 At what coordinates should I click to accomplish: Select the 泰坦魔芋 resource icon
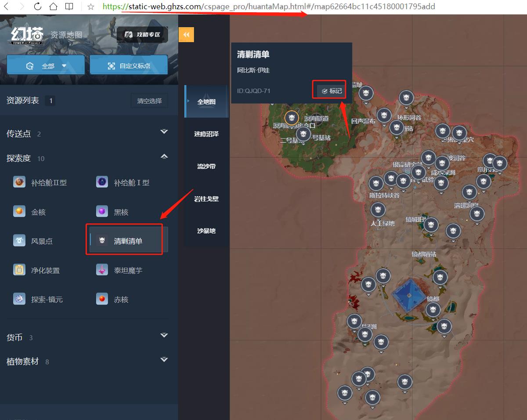(102, 270)
